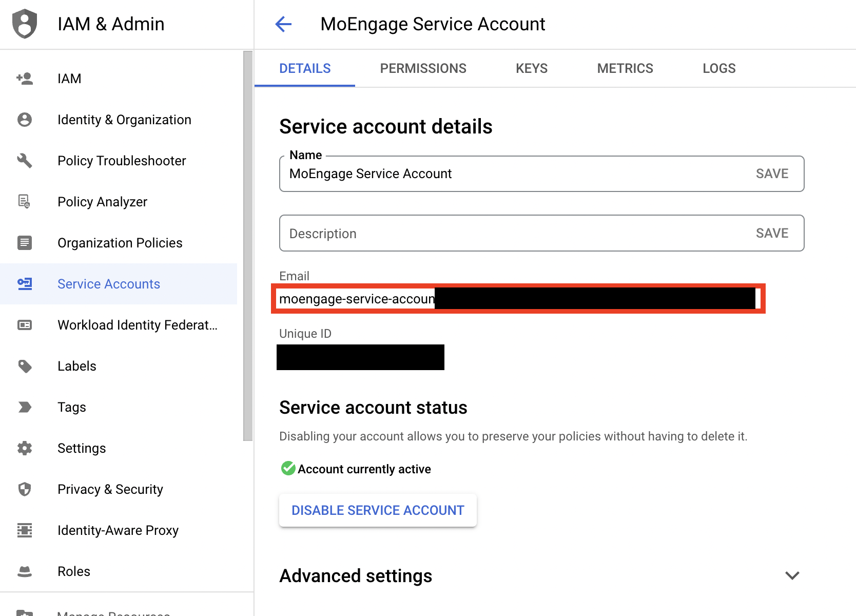Open the KEYS tab
Image resolution: width=856 pixels, height=616 pixels.
coord(532,68)
